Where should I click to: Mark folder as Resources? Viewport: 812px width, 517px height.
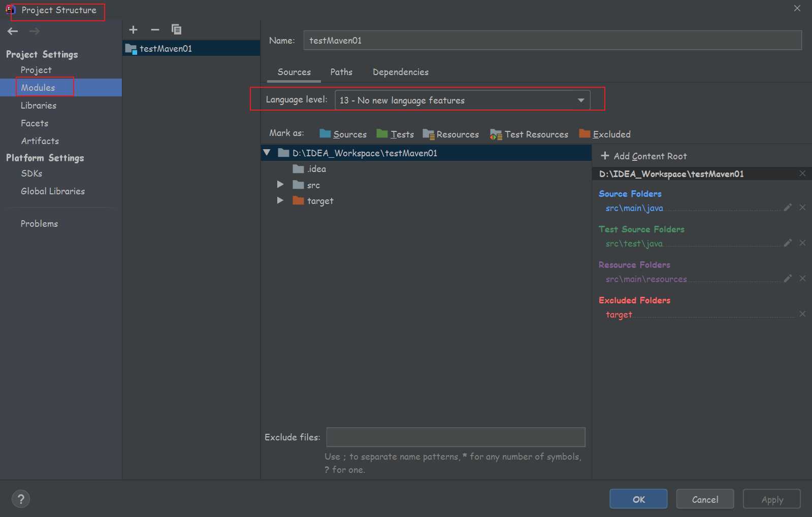451,134
